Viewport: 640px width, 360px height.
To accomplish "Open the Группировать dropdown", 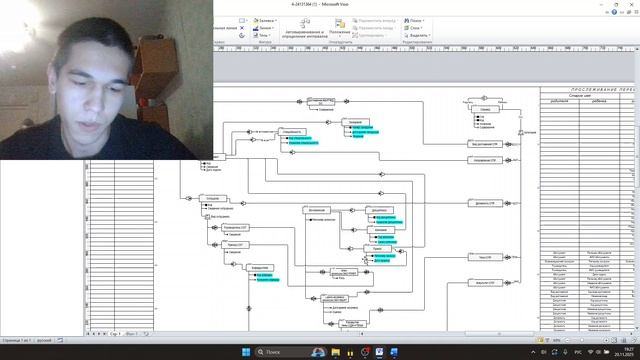I will (x=370, y=35).
